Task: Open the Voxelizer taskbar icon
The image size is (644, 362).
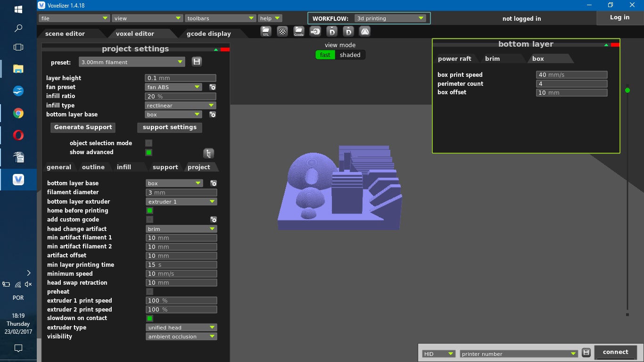Action: [18, 180]
